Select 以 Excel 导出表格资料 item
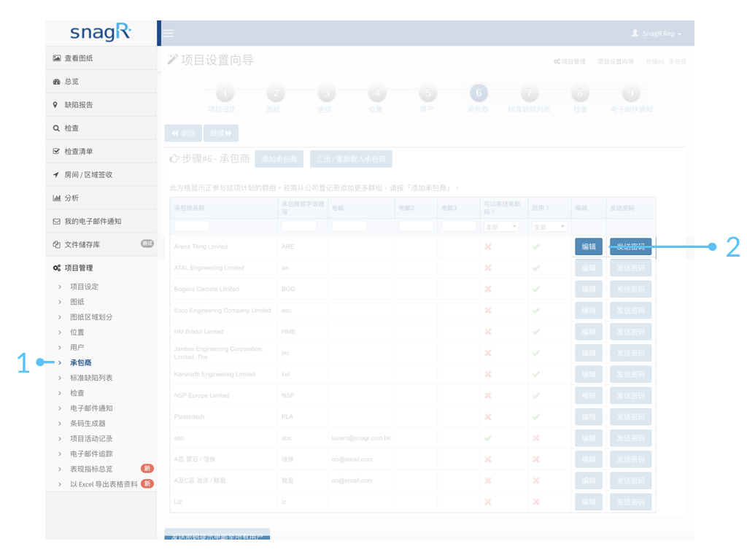This screenshot has width=747, height=560. tap(104, 485)
